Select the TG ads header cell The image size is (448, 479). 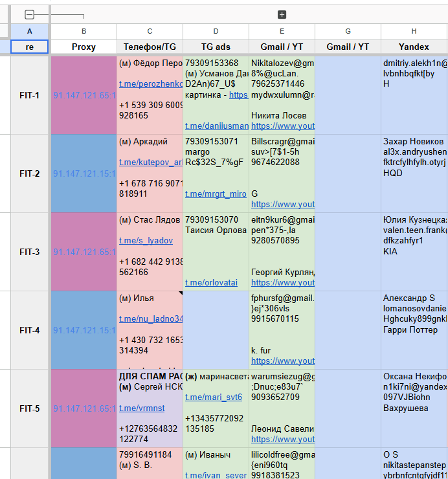pyautogui.click(x=216, y=47)
